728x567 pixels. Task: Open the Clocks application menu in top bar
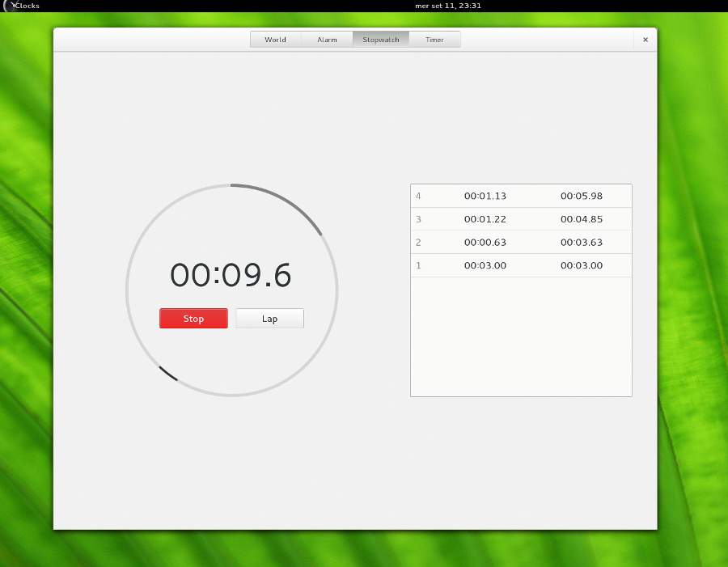21,6
